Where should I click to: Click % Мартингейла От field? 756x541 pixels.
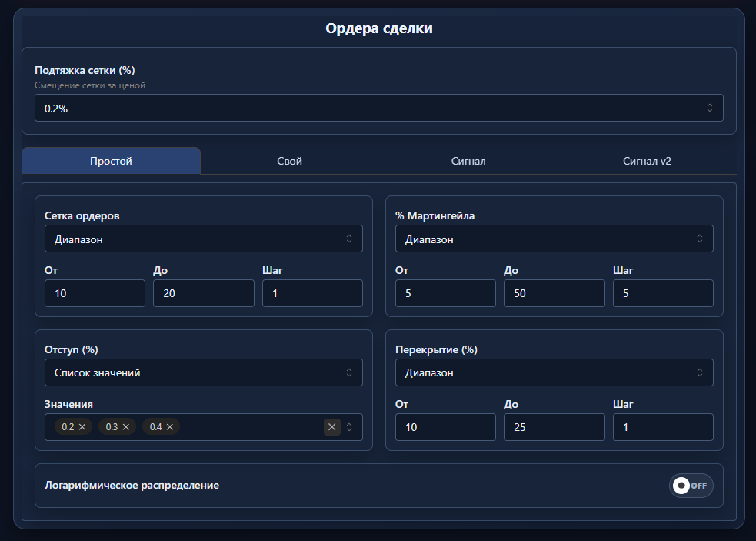(x=445, y=293)
